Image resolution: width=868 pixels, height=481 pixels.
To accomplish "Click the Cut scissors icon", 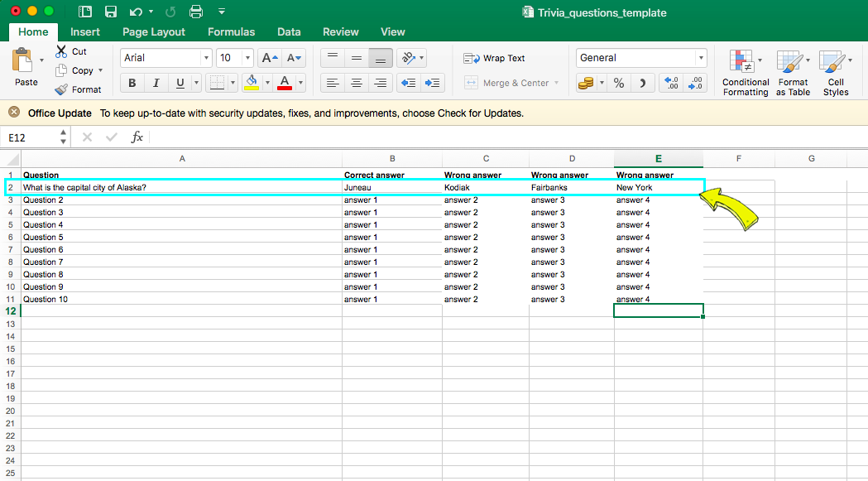I will [61, 51].
